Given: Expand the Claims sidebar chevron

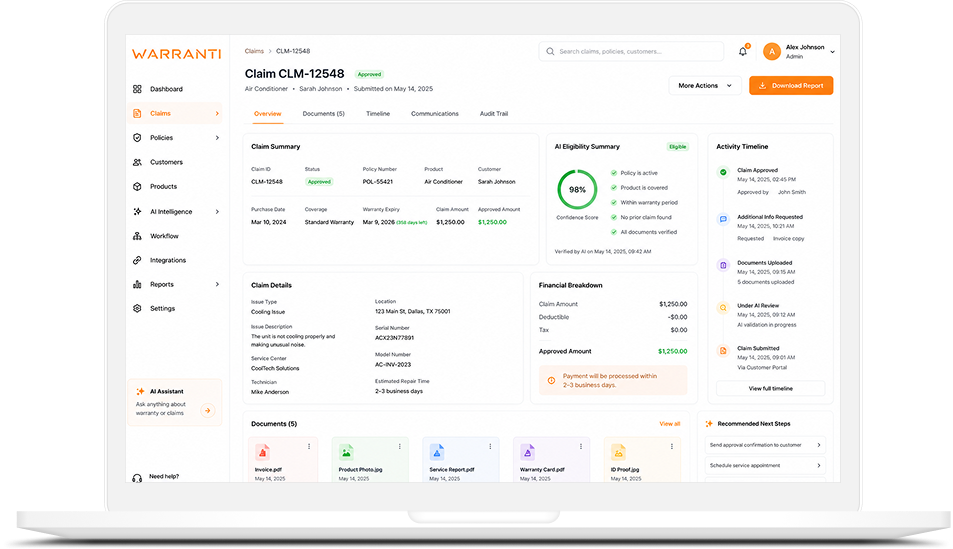Looking at the screenshot, I should (217, 114).
